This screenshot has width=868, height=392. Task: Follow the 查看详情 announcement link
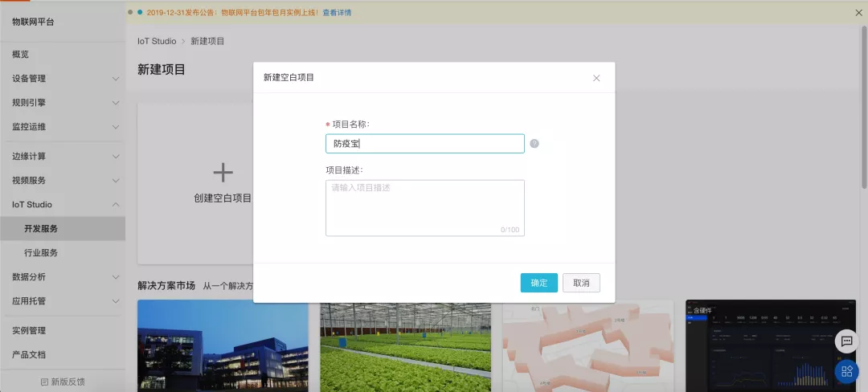point(337,12)
